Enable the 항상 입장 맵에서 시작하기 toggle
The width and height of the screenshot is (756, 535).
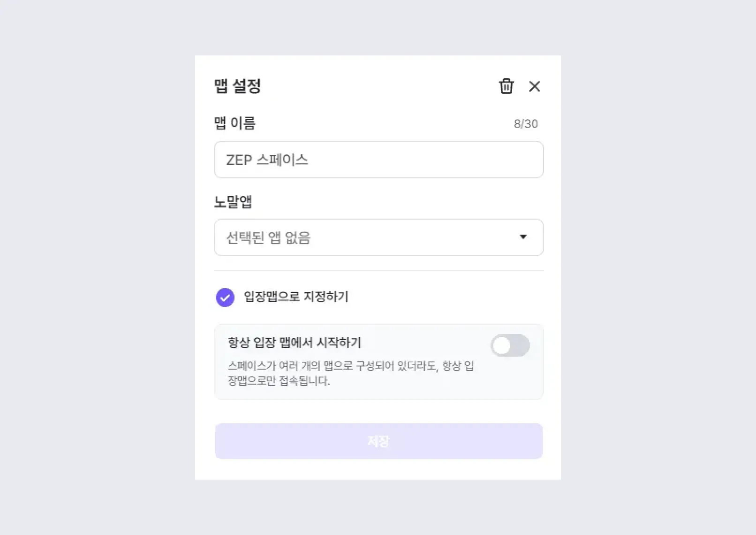[x=510, y=346]
